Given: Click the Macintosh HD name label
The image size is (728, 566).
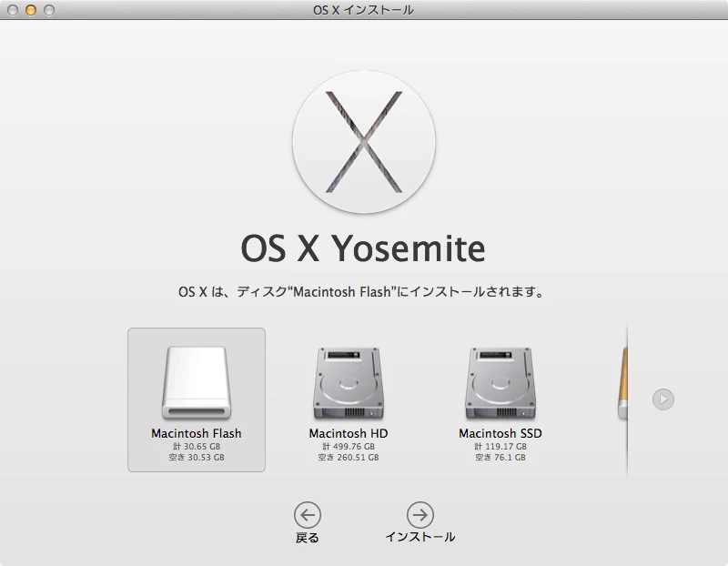Looking at the screenshot, I should (349, 433).
